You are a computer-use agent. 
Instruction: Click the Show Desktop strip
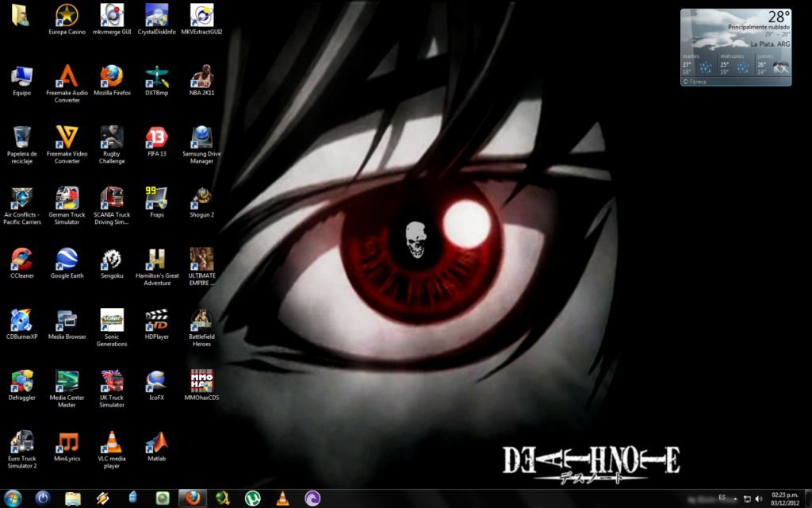coord(808,498)
